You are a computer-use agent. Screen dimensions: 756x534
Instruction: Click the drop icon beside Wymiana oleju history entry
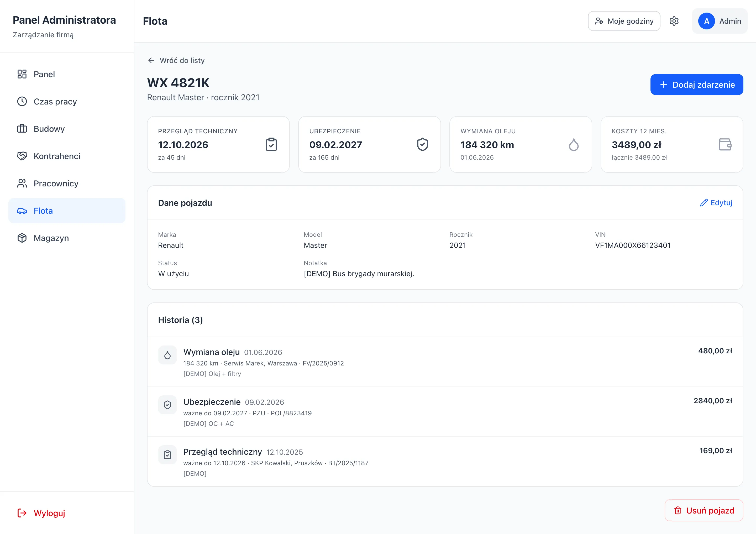pyautogui.click(x=167, y=355)
